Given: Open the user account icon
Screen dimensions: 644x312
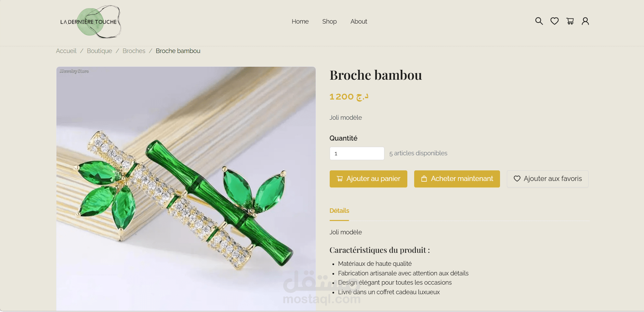Looking at the screenshot, I should (585, 21).
